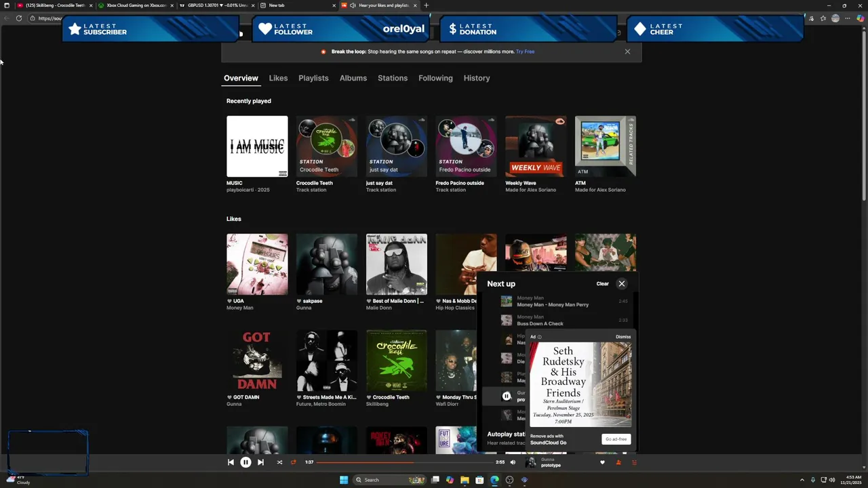Click the Go ad-free button
The height and width of the screenshot is (488, 868).
point(616,439)
